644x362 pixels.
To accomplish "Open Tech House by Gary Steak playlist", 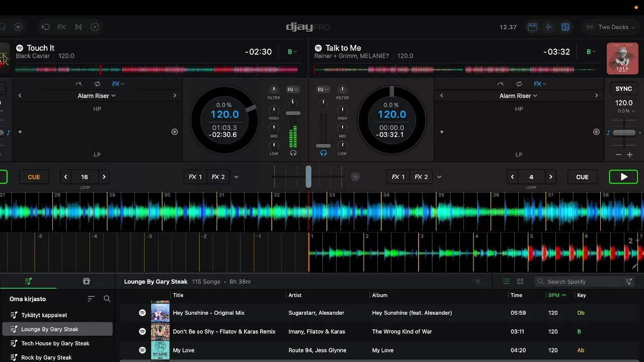I will click(57, 343).
